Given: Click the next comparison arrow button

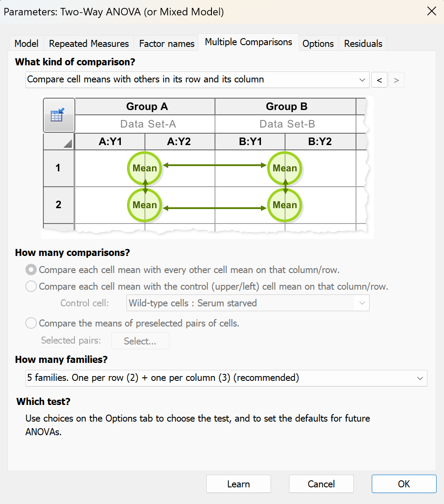Looking at the screenshot, I should 396,80.
